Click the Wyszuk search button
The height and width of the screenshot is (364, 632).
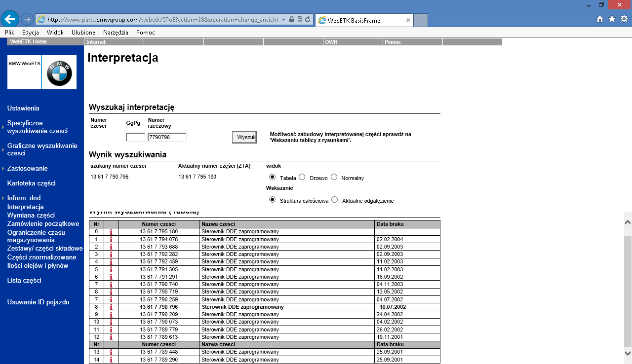tap(244, 137)
